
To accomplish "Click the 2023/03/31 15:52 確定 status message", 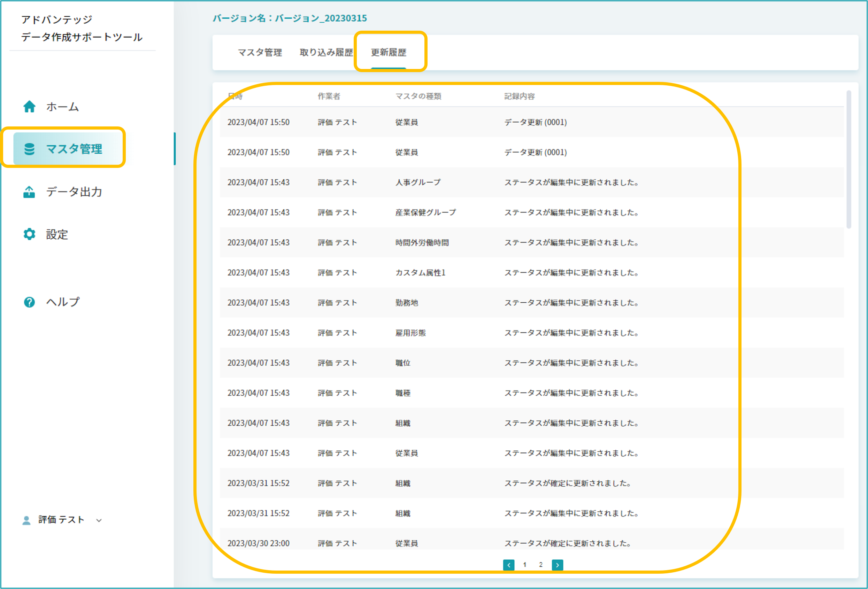I will coord(568,483).
